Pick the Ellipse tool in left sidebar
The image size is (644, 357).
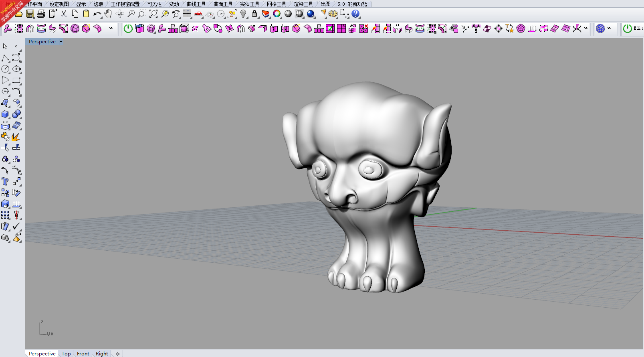(16, 69)
